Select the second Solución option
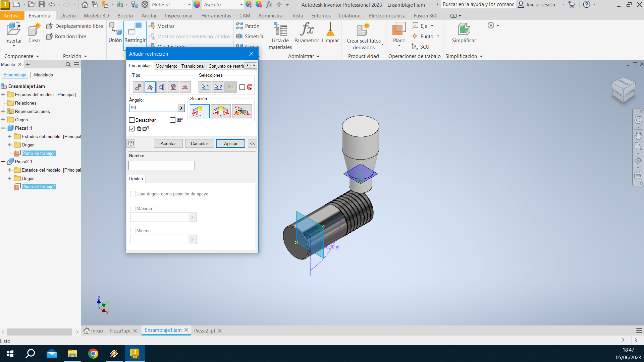The height and width of the screenshot is (362, 644). tap(221, 111)
